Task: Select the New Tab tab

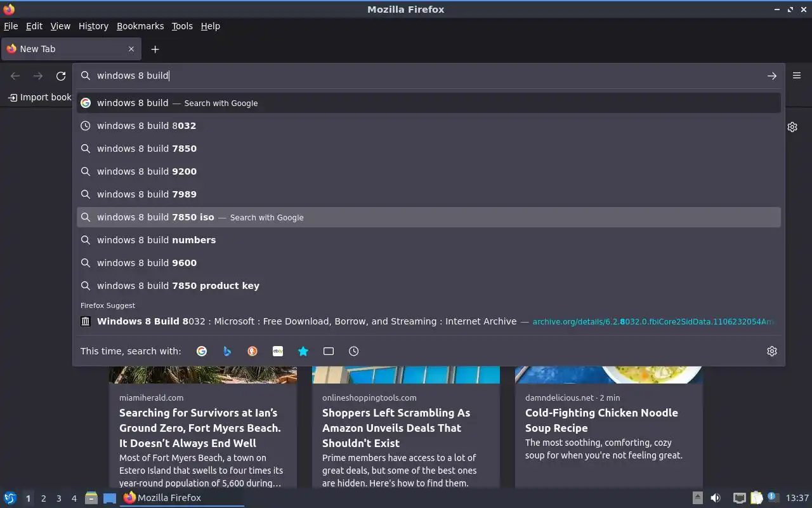Action: (x=71, y=49)
